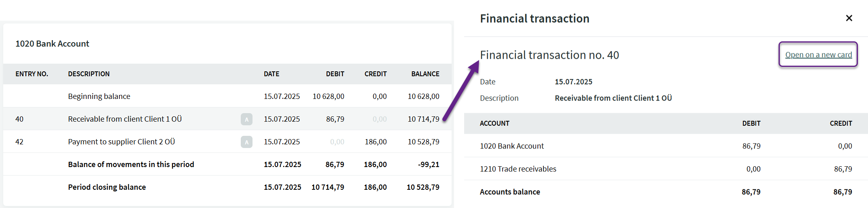Screen dimensions: 868x208
Task: Click the DATE column header
Action: [x=272, y=74]
